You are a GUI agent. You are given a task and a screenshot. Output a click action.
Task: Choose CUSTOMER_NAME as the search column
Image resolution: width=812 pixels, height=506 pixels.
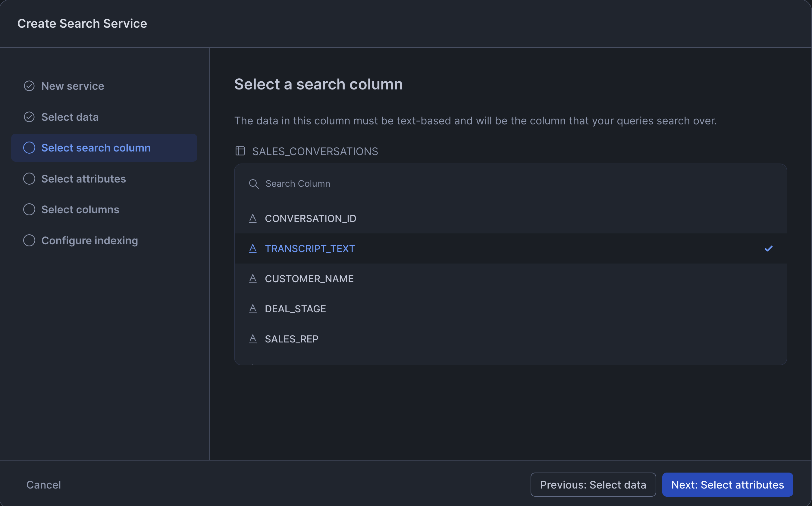coord(309,279)
